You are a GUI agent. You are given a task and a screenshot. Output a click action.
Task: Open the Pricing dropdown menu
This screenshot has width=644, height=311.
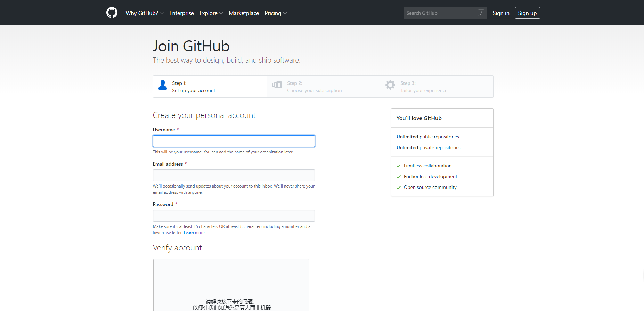point(276,13)
